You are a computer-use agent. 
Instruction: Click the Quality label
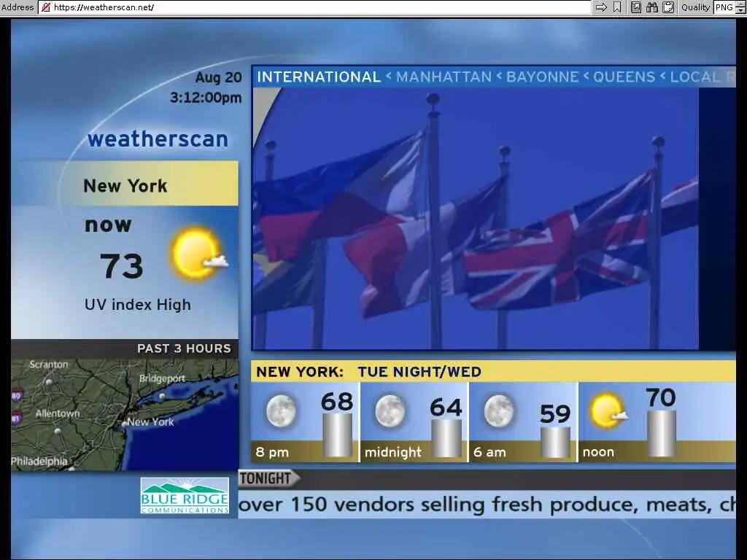coord(695,7)
